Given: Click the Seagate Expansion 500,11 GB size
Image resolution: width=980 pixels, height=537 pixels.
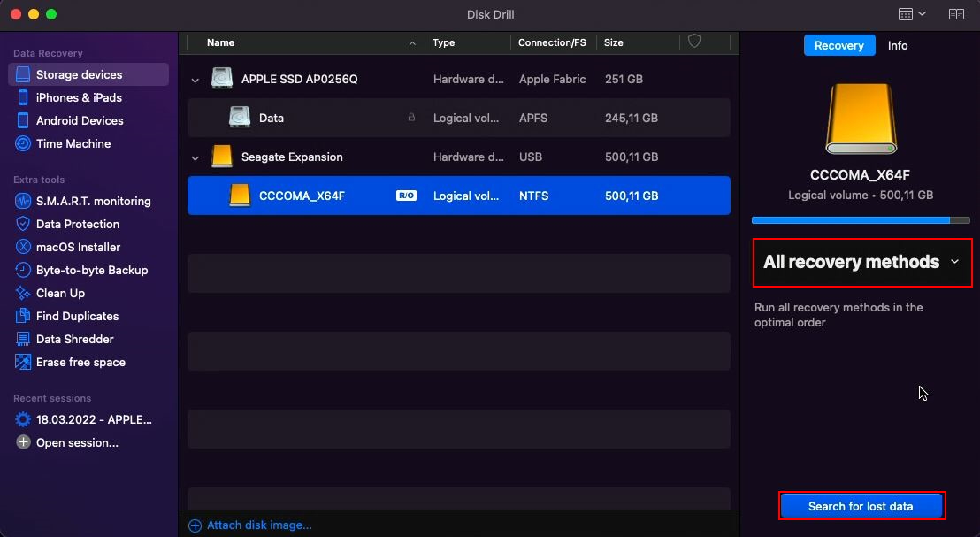Looking at the screenshot, I should 632,157.
